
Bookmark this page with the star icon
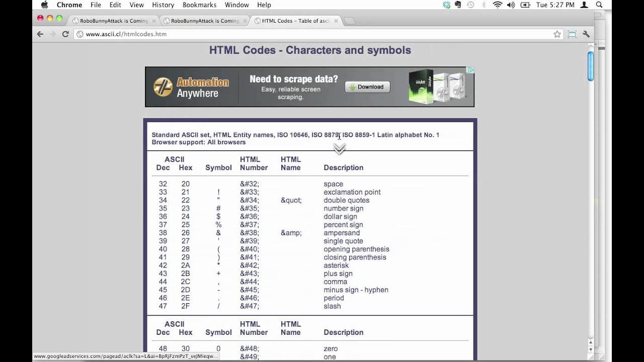pyautogui.click(x=557, y=34)
